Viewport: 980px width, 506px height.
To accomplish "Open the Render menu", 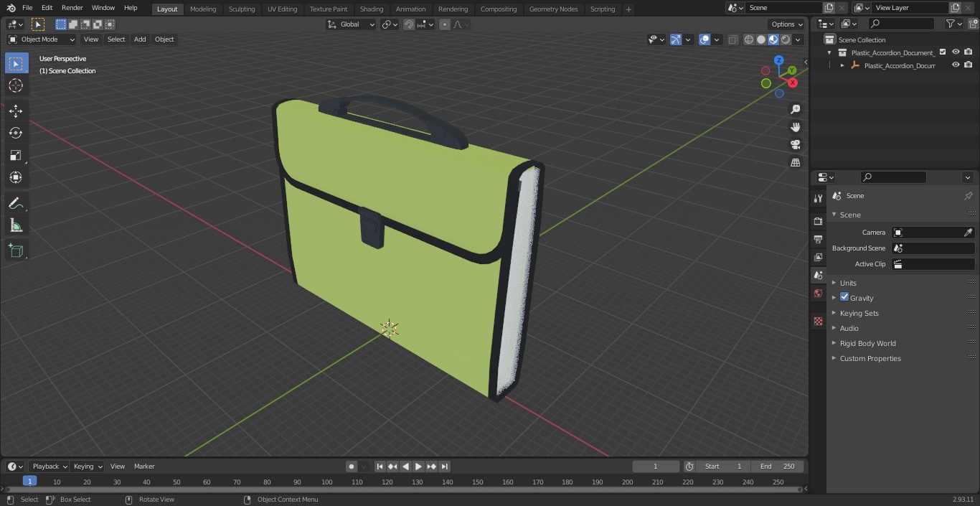I will (72, 8).
